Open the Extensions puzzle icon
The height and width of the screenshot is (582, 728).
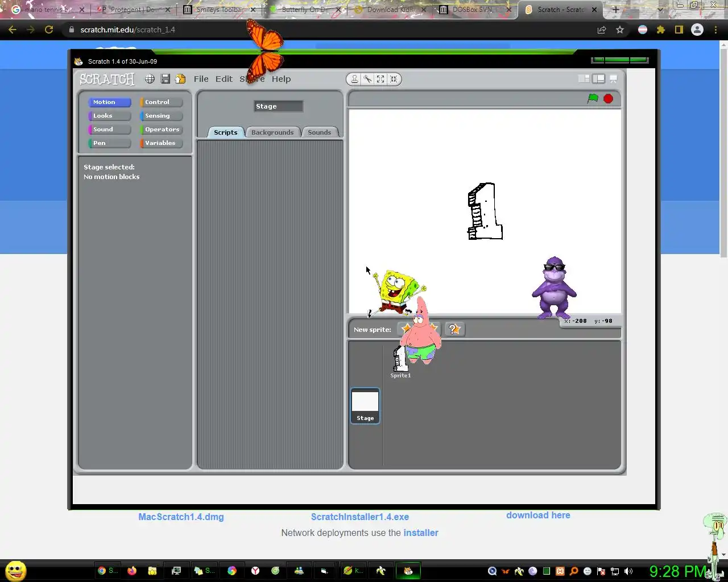click(661, 30)
